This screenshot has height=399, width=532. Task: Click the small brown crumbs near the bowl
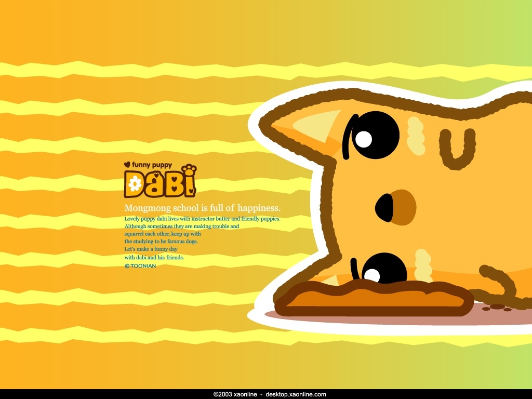[497, 308]
